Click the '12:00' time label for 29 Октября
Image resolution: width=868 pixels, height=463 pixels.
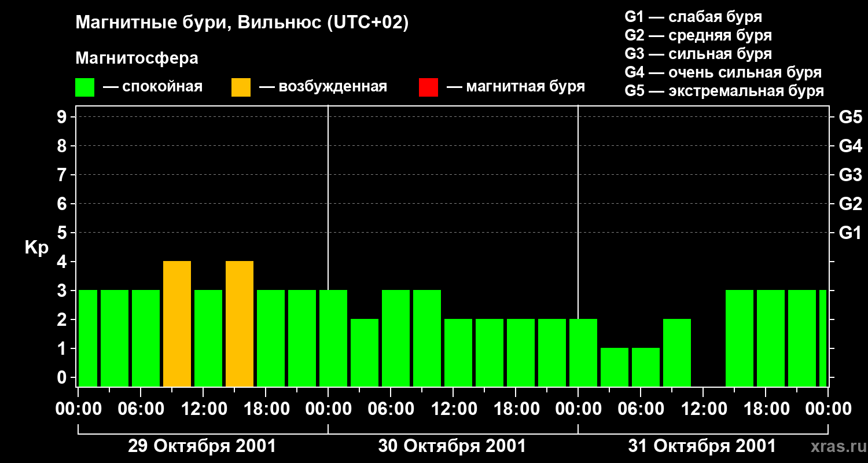[x=203, y=409]
